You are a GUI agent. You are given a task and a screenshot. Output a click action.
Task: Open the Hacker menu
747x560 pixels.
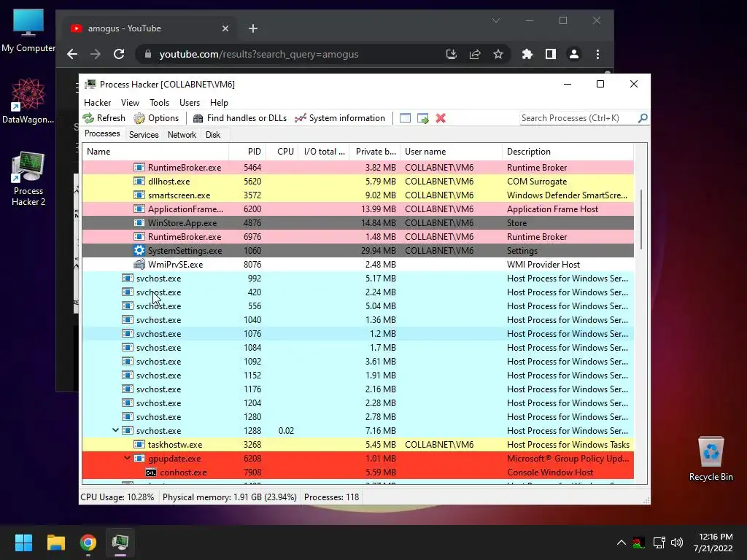tap(97, 103)
